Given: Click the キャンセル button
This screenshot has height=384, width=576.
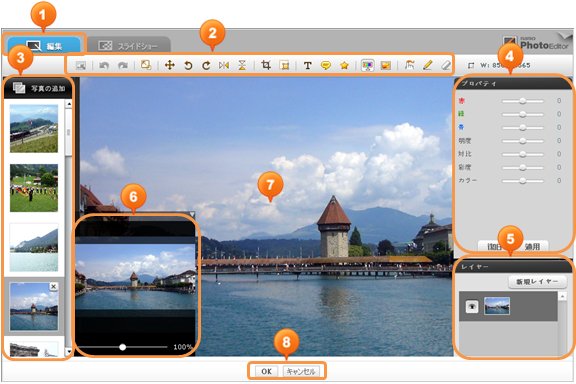Looking at the screenshot, I should point(301,372).
